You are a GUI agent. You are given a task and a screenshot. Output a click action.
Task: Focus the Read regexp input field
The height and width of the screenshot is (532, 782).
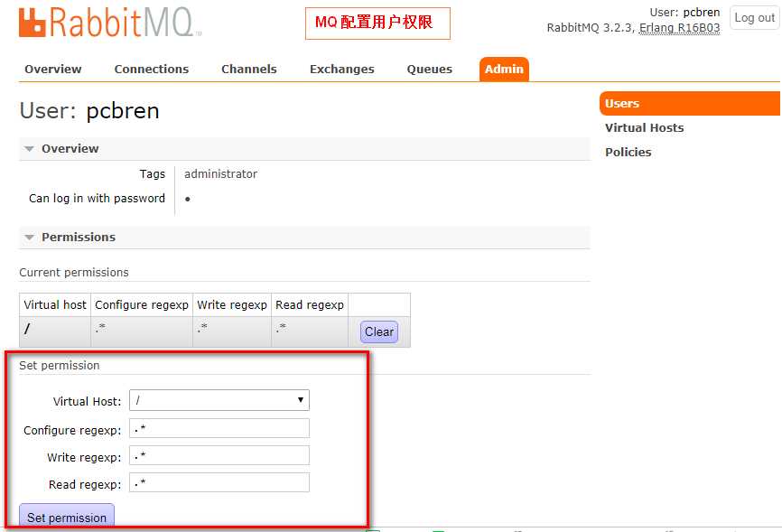(219, 482)
